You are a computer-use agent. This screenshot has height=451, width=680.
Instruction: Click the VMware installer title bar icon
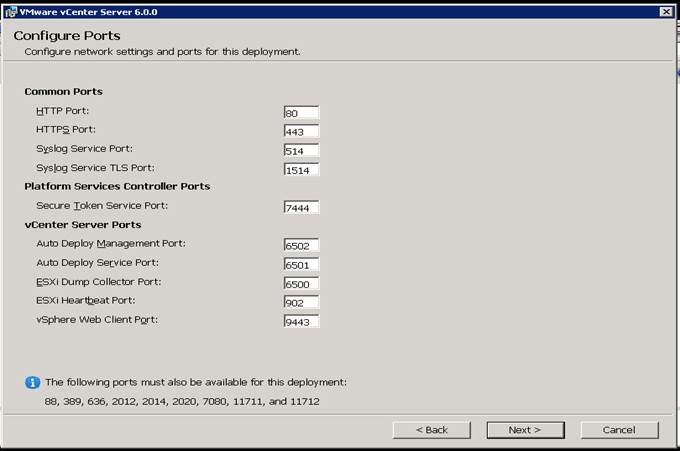(x=11, y=12)
